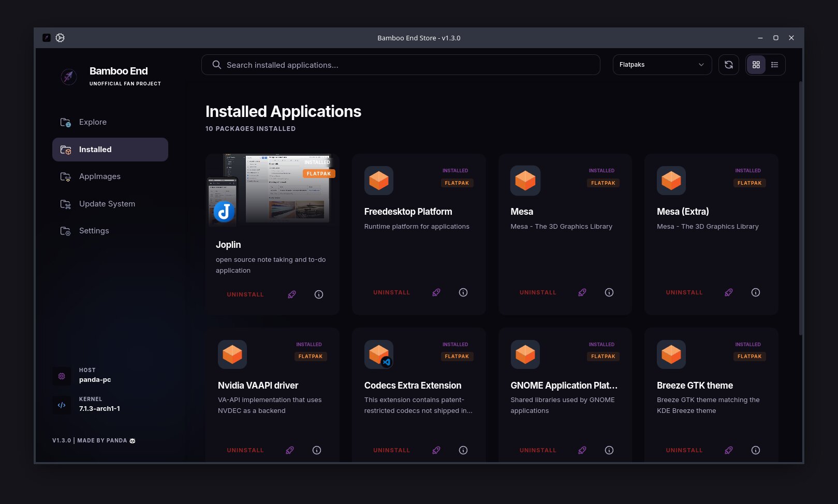The image size is (838, 504).
Task: Open info icon on Freedesktop Platform card
Action: coord(463,292)
